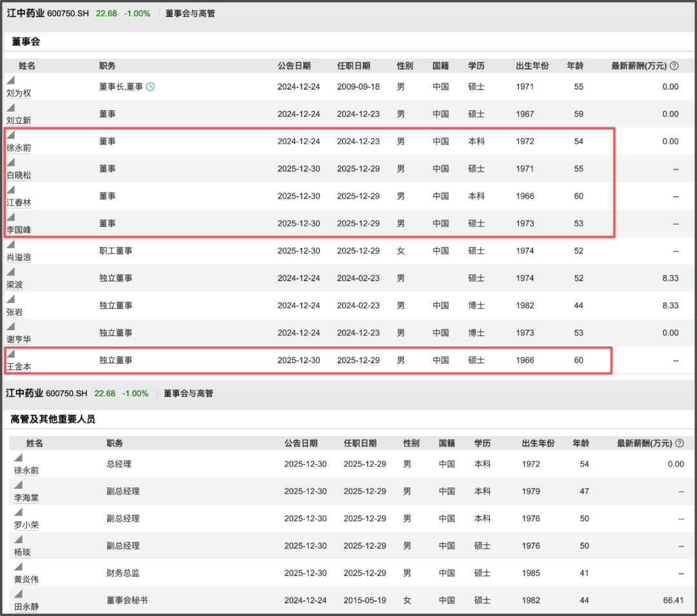The image size is (697, 616).
Task: Click the triangle icon above 王金本
Action: 10,353
